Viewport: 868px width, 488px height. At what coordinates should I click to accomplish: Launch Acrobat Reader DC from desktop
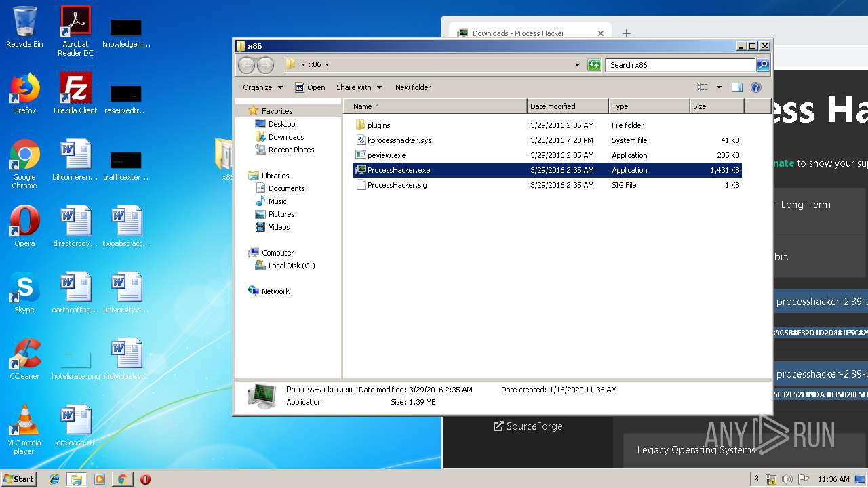75,30
